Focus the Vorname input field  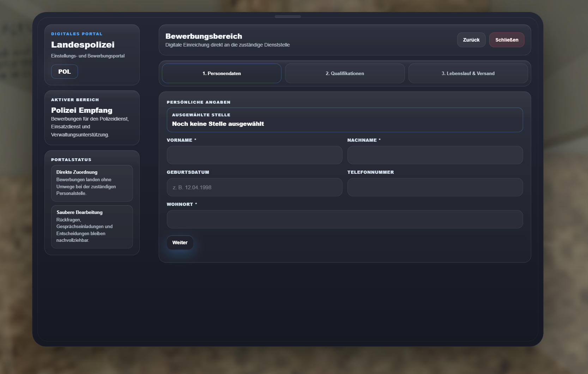pos(254,155)
